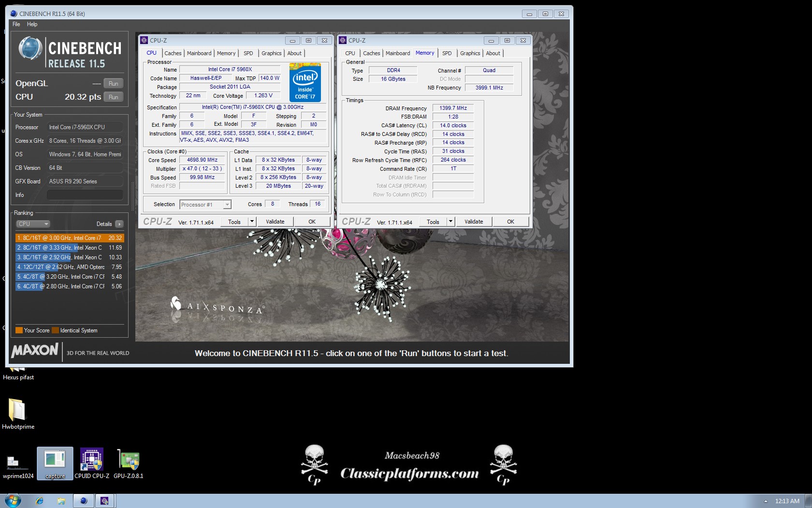
Task: Expand Tools dropdown arrow in right CPU-Z
Action: tap(450, 222)
